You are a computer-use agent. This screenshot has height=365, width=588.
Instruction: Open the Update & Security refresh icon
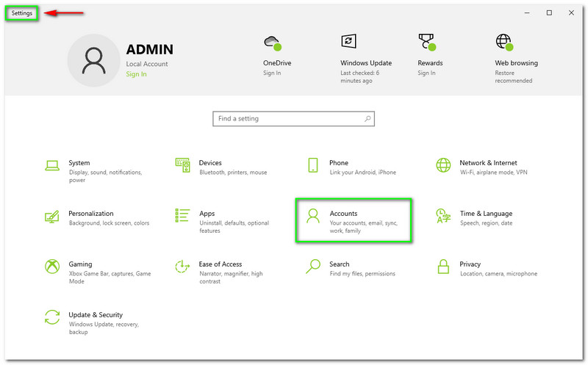[52, 317]
